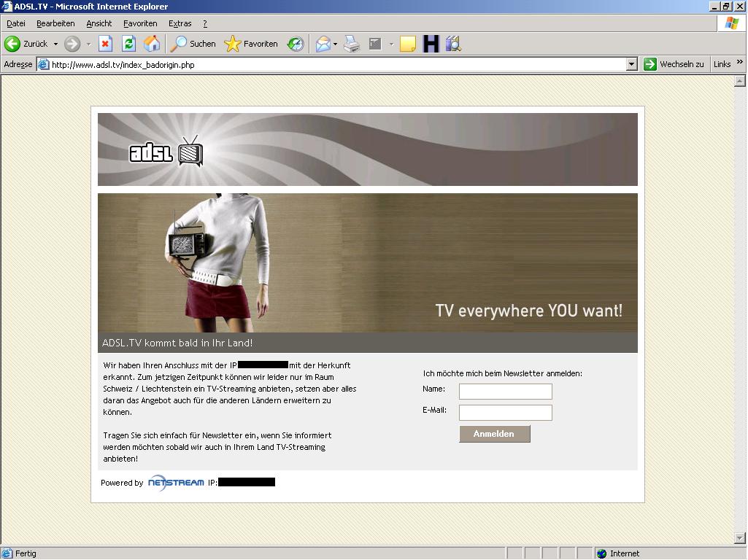The height and width of the screenshot is (560, 748).
Task: Open the Extras menu
Action: 180,23
